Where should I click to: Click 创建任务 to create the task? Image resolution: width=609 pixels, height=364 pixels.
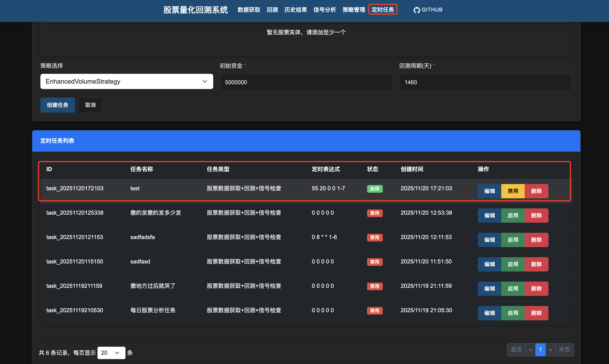[58, 105]
